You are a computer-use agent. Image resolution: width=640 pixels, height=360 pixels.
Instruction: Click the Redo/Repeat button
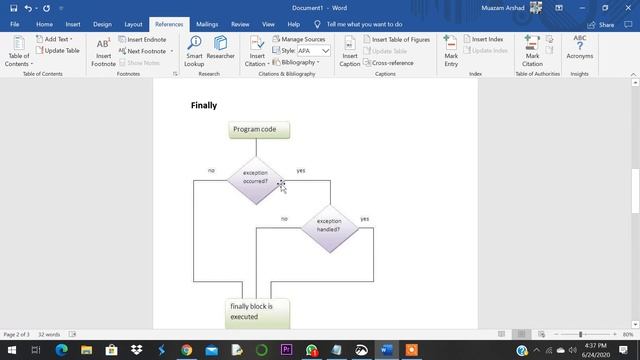coord(47,8)
